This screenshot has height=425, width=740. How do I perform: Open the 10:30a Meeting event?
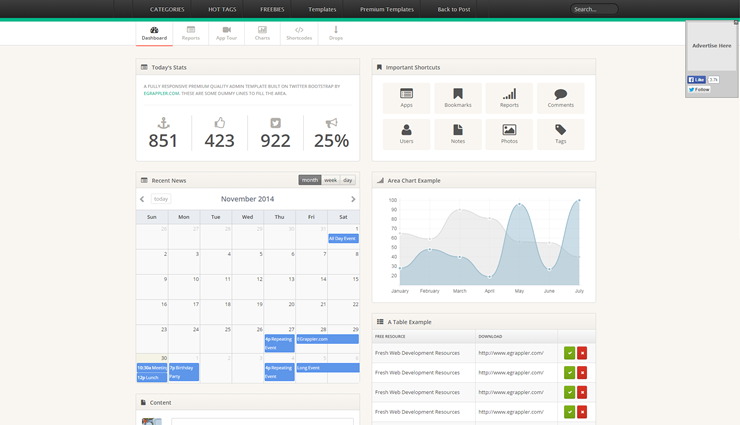pos(151,368)
